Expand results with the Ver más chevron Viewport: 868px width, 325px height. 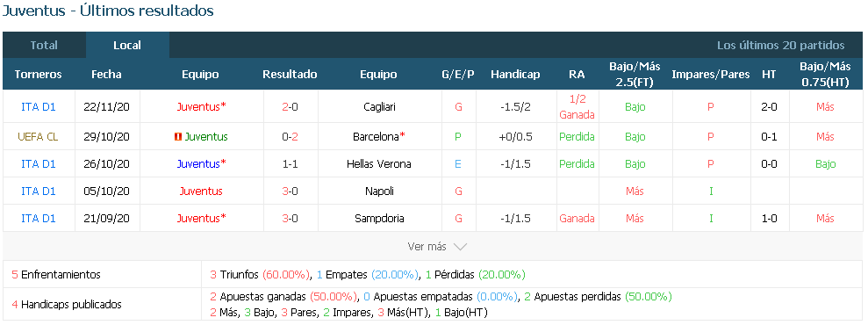(461, 247)
